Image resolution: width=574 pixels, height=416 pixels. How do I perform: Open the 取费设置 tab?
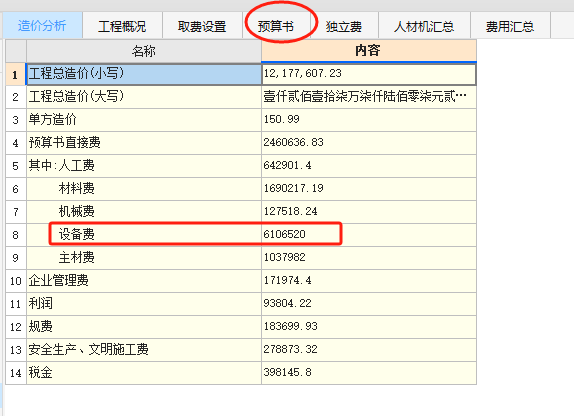click(202, 26)
